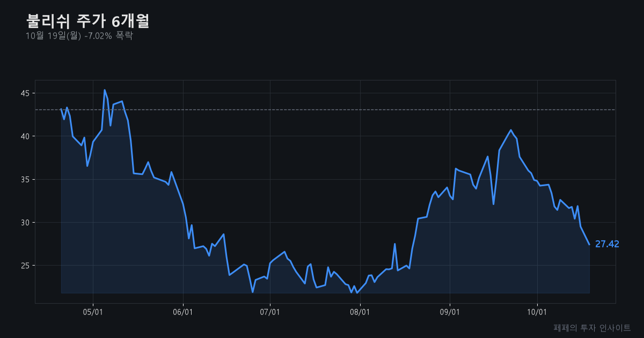Click the lowest trough near 08/01

coord(357,292)
